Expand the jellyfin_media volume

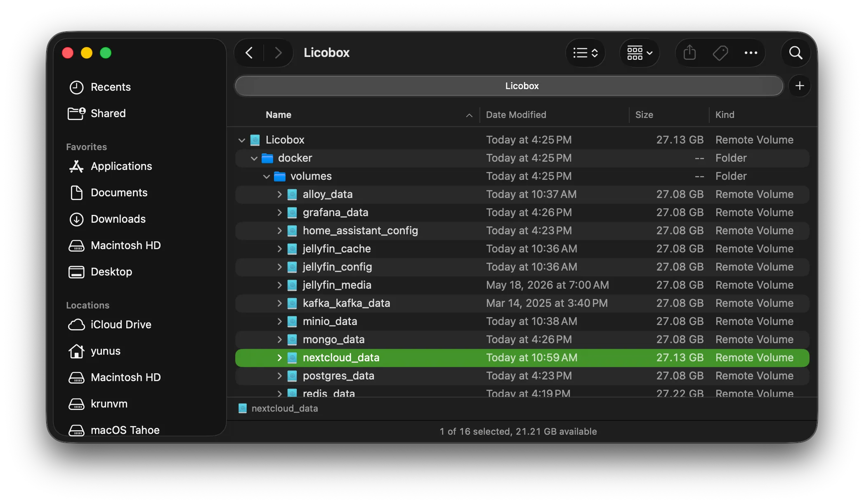coord(279,285)
